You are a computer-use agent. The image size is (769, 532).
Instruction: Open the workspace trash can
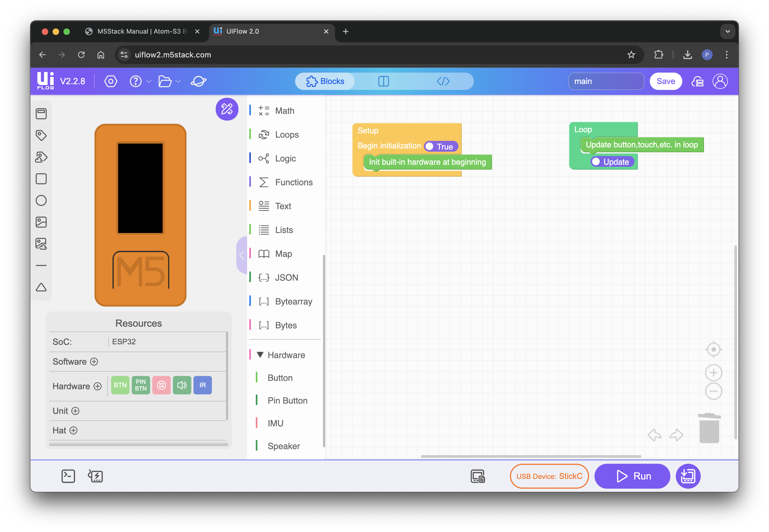click(709, 428)
